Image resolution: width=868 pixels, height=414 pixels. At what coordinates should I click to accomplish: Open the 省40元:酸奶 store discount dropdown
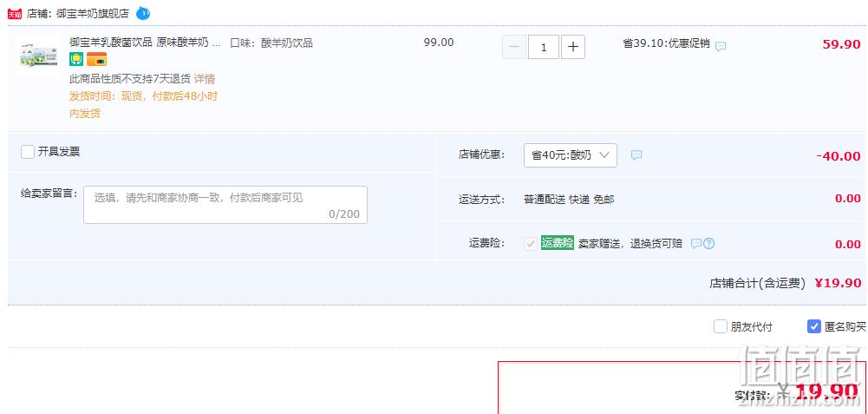click(571, 155)
